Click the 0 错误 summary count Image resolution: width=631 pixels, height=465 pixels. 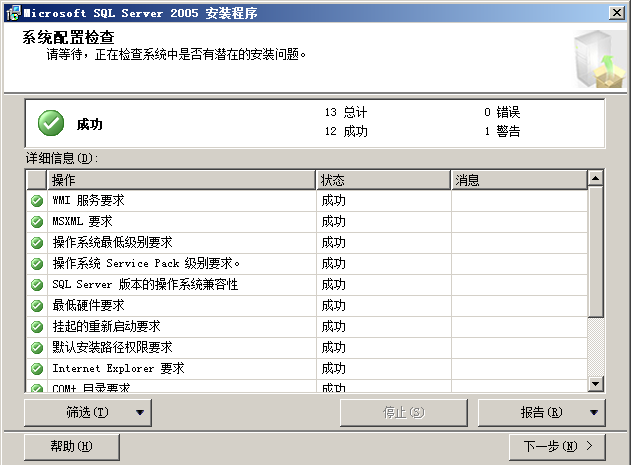click(502, 112)
